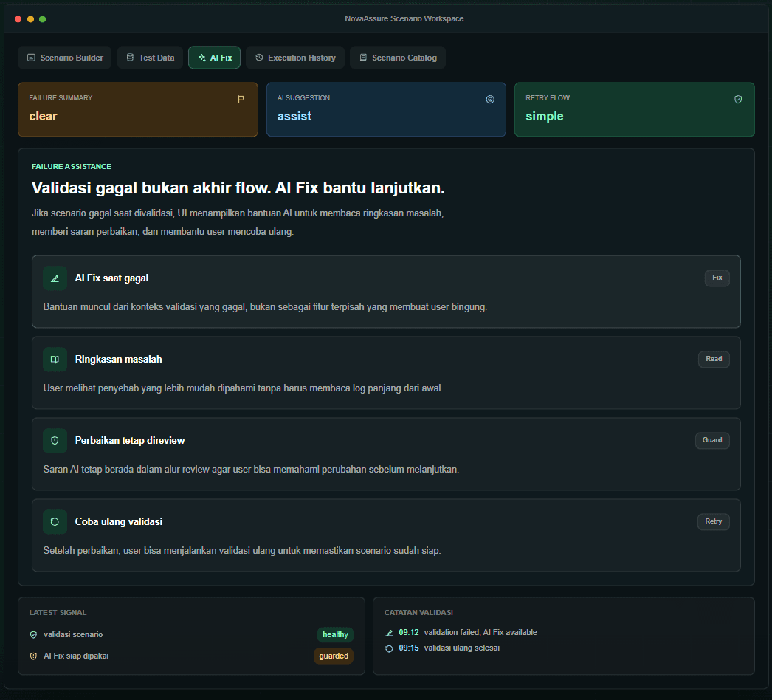Click the Execution History clock icon
This screenshot has height=700, width=772.
[x=259, y=58]
